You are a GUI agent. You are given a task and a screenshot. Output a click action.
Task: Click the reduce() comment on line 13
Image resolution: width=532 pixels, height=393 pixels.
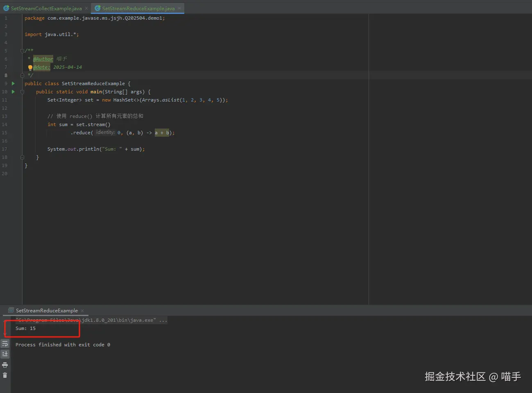95,116
